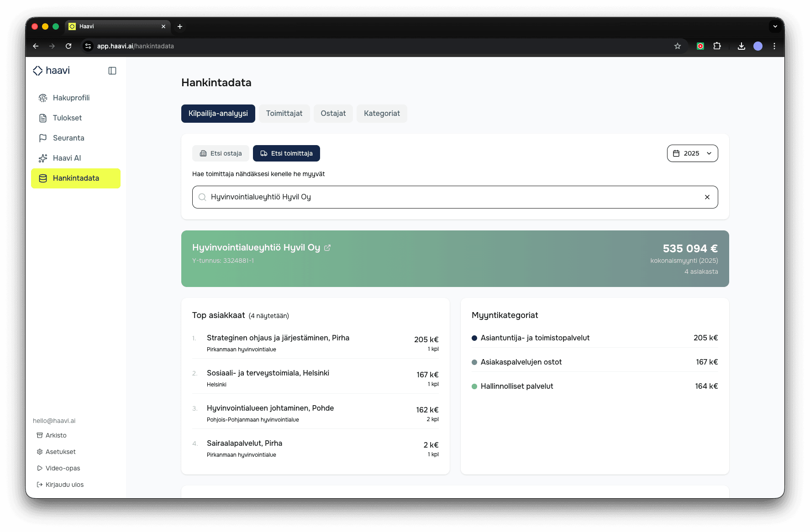Clear the supplier search field
The image size is (810, 532).
click(707, 197)
